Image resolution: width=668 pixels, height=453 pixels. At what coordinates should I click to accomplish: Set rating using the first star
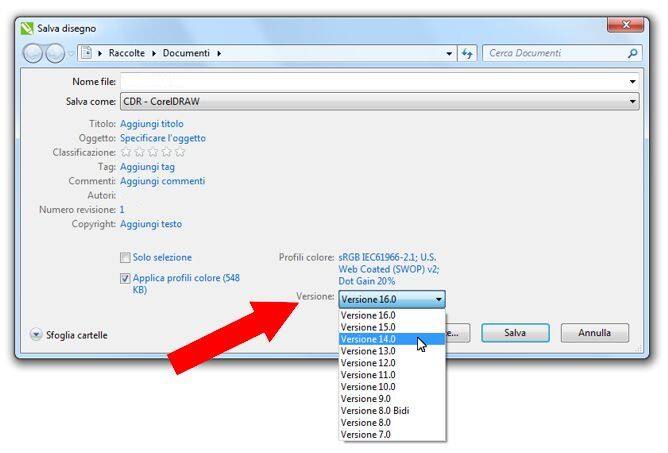coord(126,152)
